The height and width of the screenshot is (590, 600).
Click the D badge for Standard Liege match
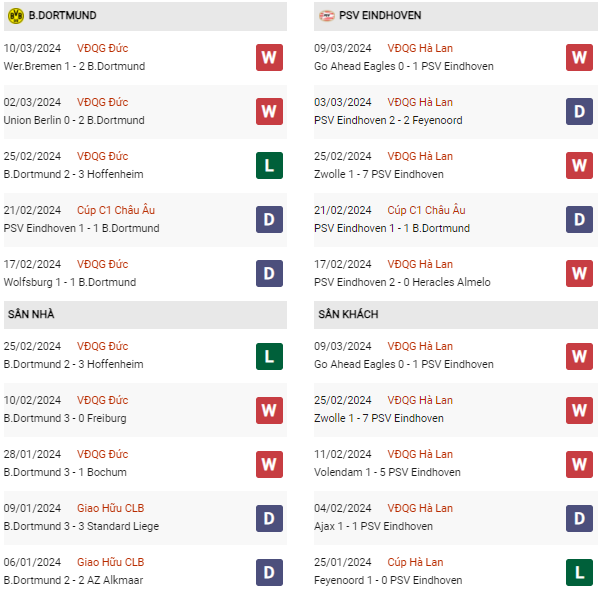[x=269, y=517]
